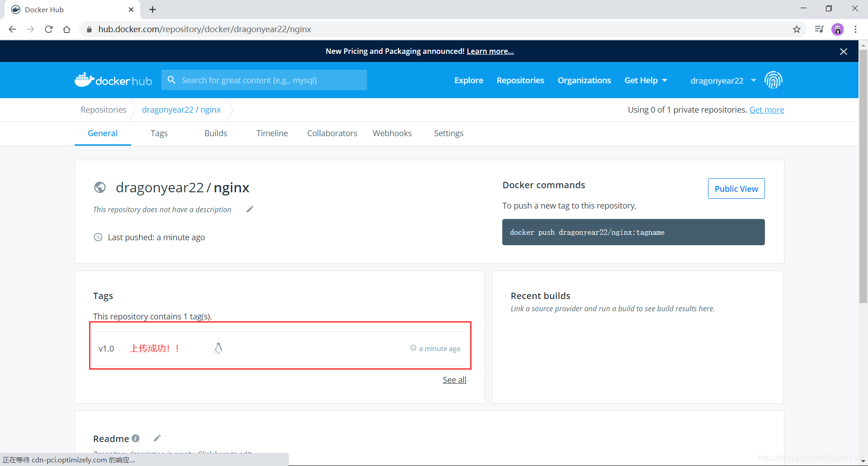View site security lock info
The height and width of the screenshot is (466, 868).
pos(89,29)
